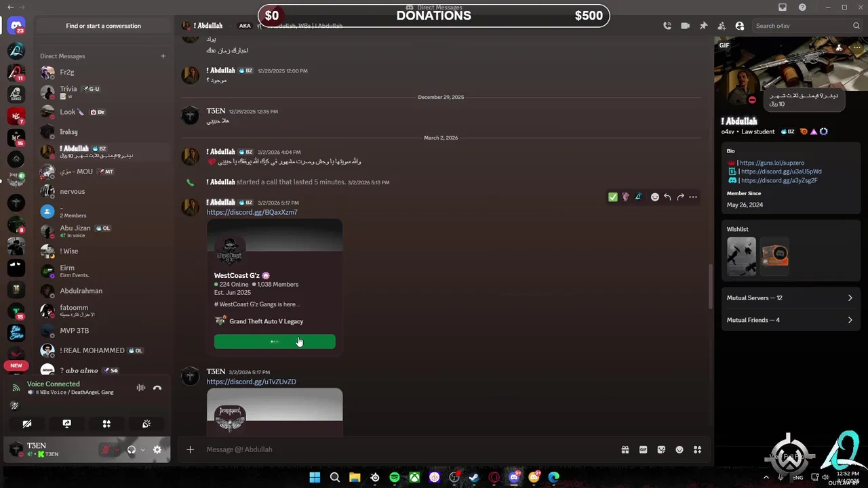Viewport: 868px width, 488px height.
Task: Open the ! Wise direct message
Action: (104, 251)
